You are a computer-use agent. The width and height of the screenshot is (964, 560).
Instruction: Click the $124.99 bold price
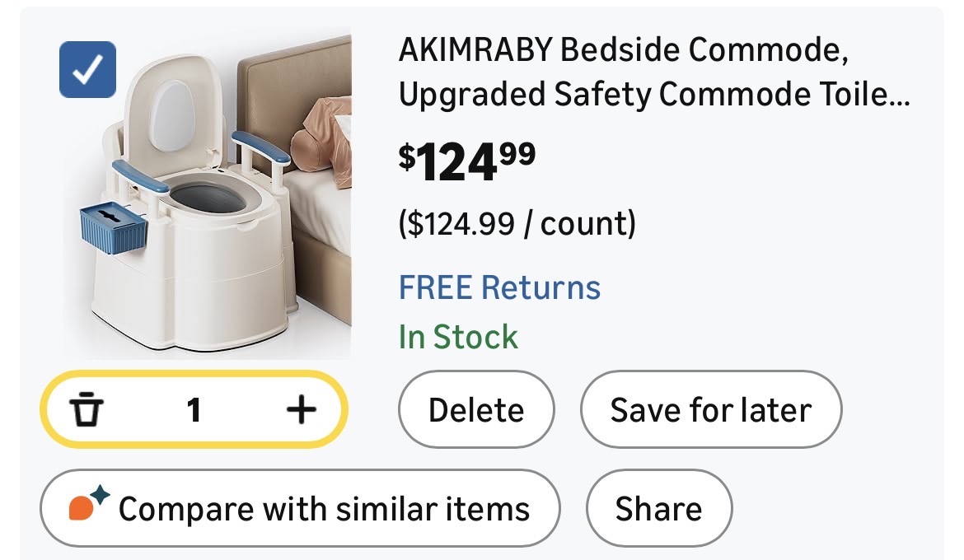click(x=466, y=160)
